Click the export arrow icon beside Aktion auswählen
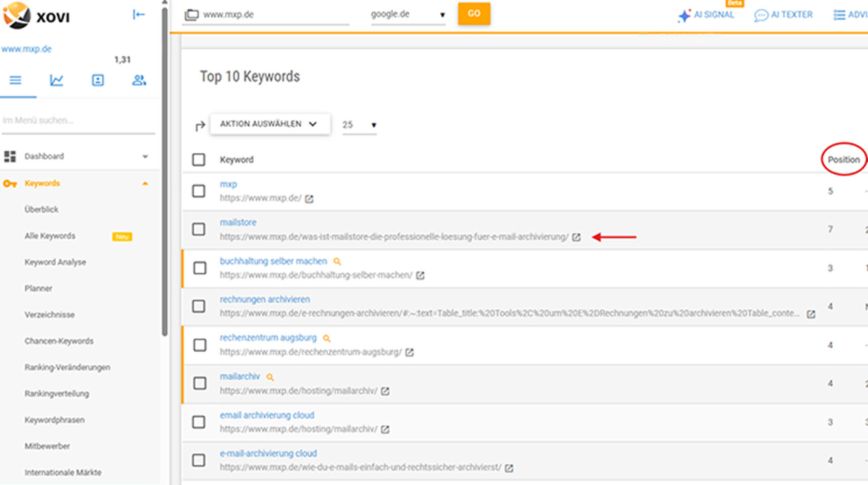This screenshot has width=868, height=485. coord(199,126)
